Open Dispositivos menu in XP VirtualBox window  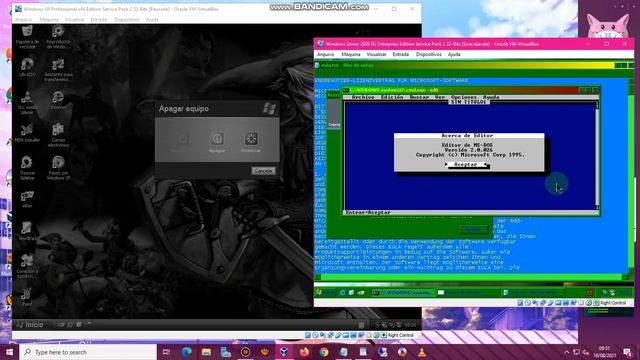click(x=127, y=20)
